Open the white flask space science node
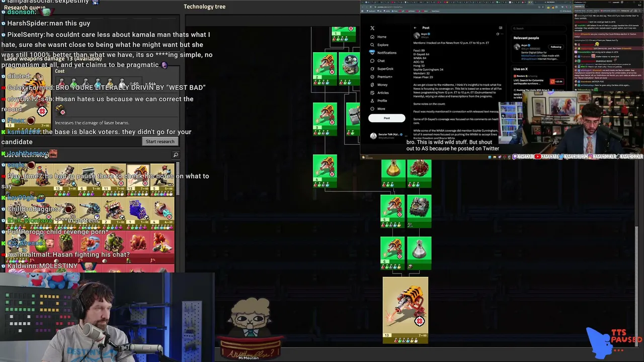This screenshot has height=362, width=644. 419,253
